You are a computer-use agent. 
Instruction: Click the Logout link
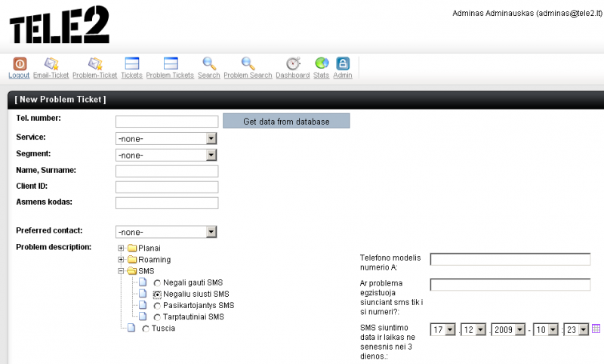19,75
